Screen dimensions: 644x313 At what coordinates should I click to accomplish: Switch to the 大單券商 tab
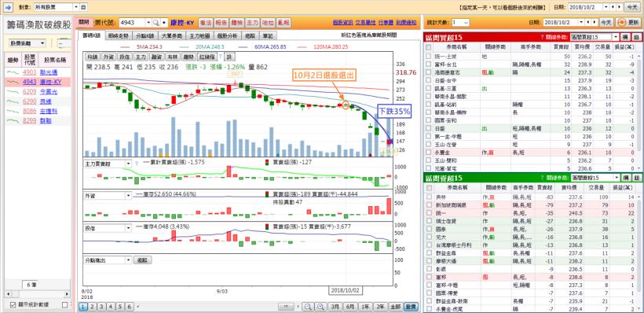point(170,36)
